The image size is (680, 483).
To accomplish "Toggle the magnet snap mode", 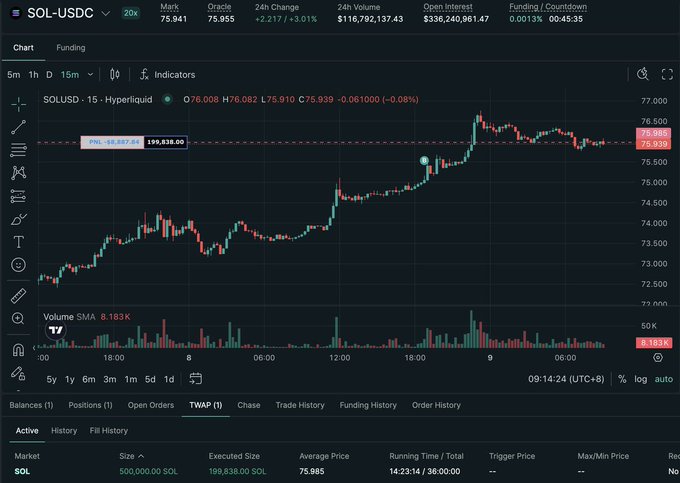I will point(18,349).
